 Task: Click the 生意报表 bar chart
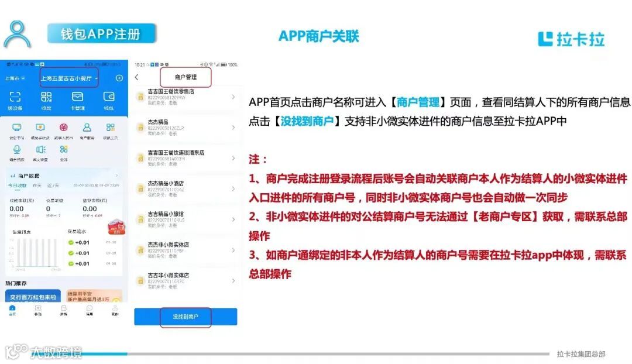[x=34, y=253]
